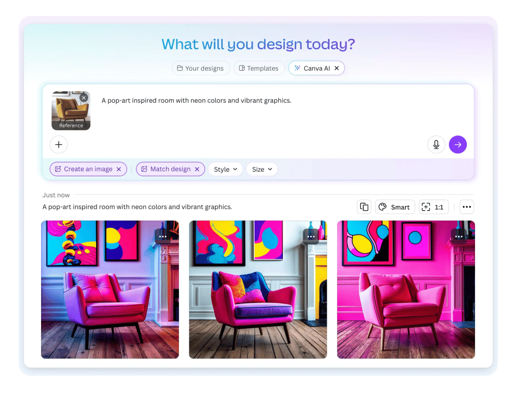Click 'What will you design today?' heading
The height and width of the screenshot is (420, 512).
(258, 44)
